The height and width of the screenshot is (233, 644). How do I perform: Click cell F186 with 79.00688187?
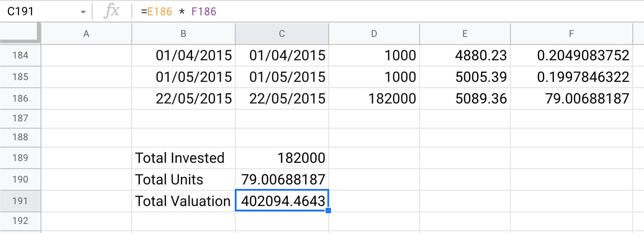(572, 99)
